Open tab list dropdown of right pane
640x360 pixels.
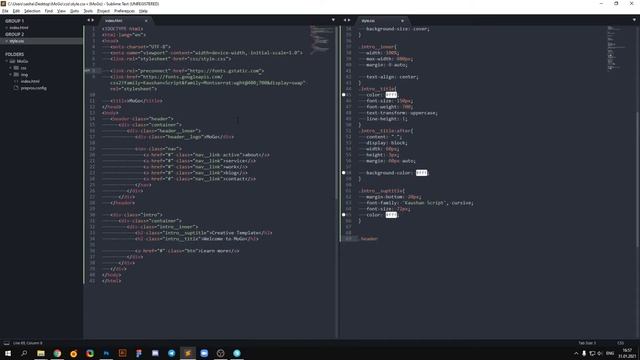634,20
